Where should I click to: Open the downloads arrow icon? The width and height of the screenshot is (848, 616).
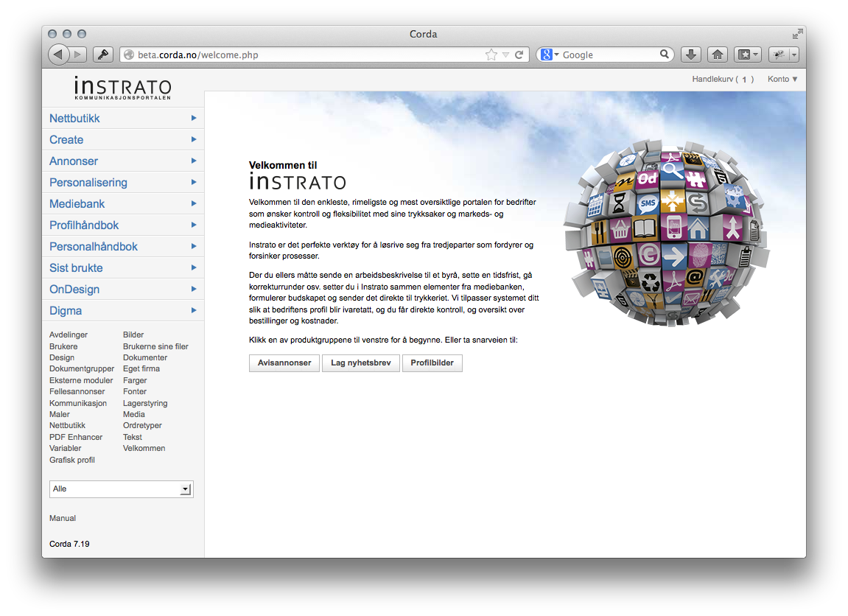(690, 55)
